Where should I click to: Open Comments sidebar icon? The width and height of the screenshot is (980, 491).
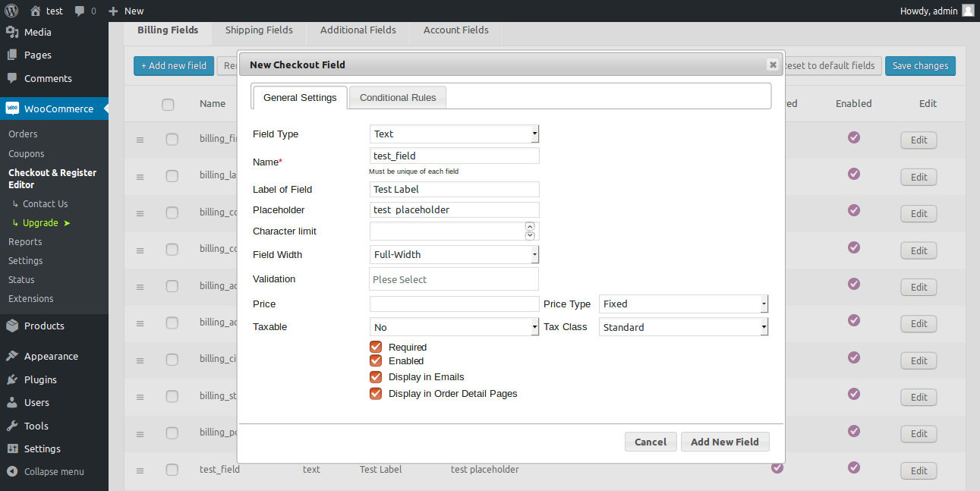(12, 78)
